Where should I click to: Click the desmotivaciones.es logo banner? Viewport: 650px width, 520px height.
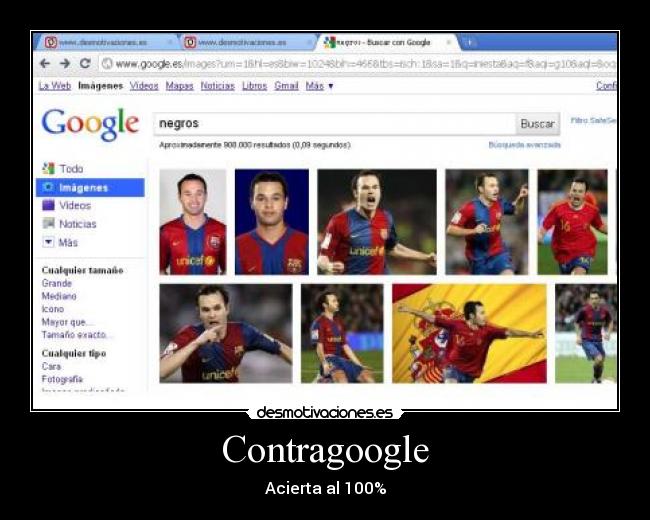pyautogui.click(x=325, y=413)
